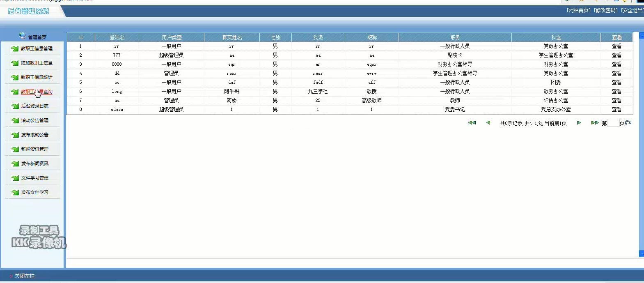The height and width of the screenshot is (283, 644).
Task: Click the 教授 title cell
Action: (x=371, y=91)
